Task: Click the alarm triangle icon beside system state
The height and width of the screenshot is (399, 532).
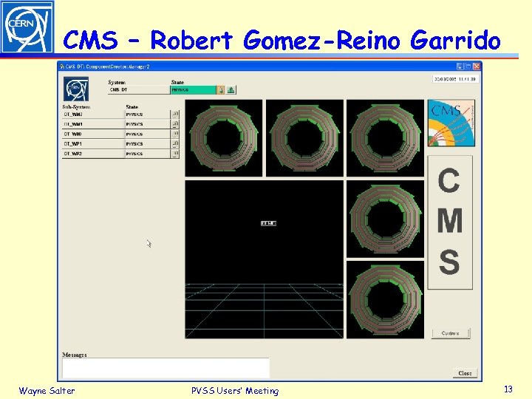Action: click(231, 90)
